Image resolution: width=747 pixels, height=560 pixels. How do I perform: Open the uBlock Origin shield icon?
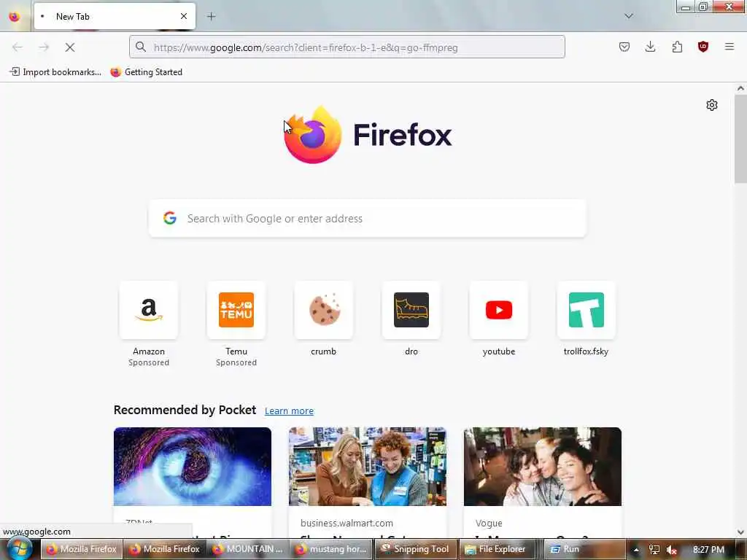click(x=703, y=47)
